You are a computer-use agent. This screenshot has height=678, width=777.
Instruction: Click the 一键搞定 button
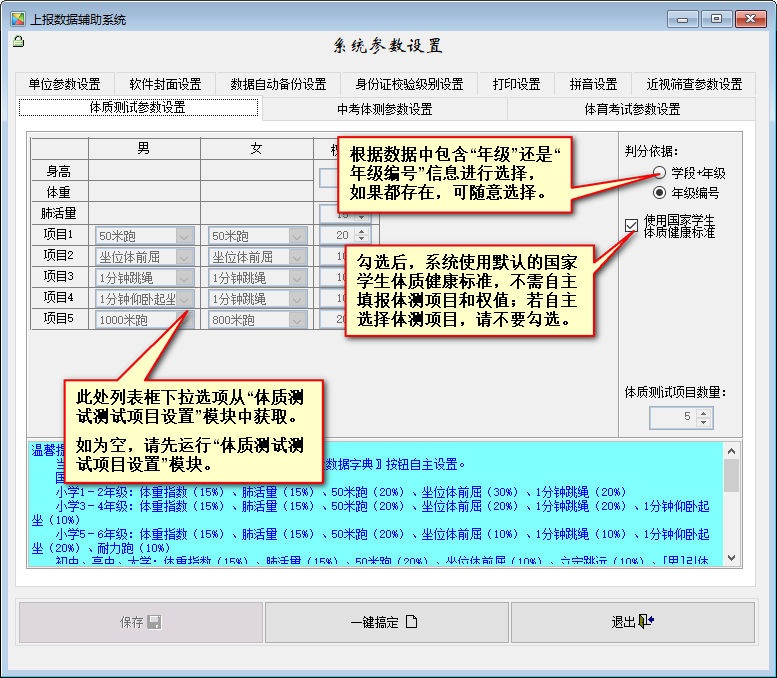point(387,622)
